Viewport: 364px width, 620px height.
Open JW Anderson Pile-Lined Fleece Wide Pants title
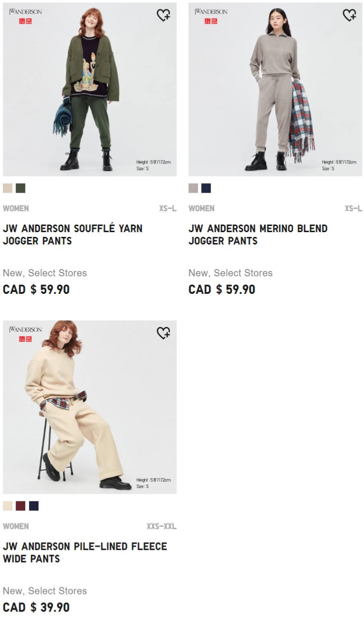coord(85,553)
